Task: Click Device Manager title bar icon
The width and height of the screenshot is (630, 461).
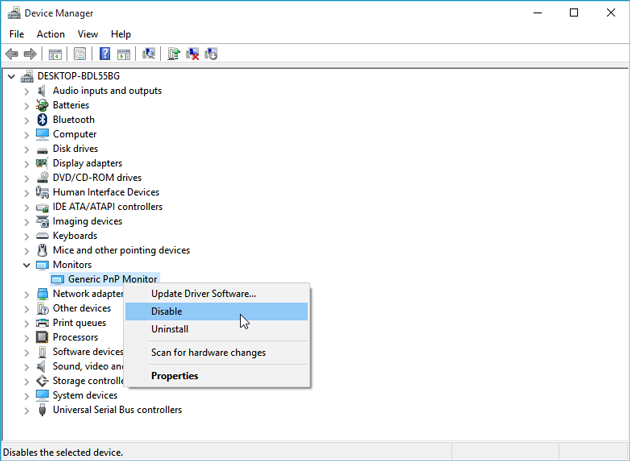Action: (x=14, y=13)
